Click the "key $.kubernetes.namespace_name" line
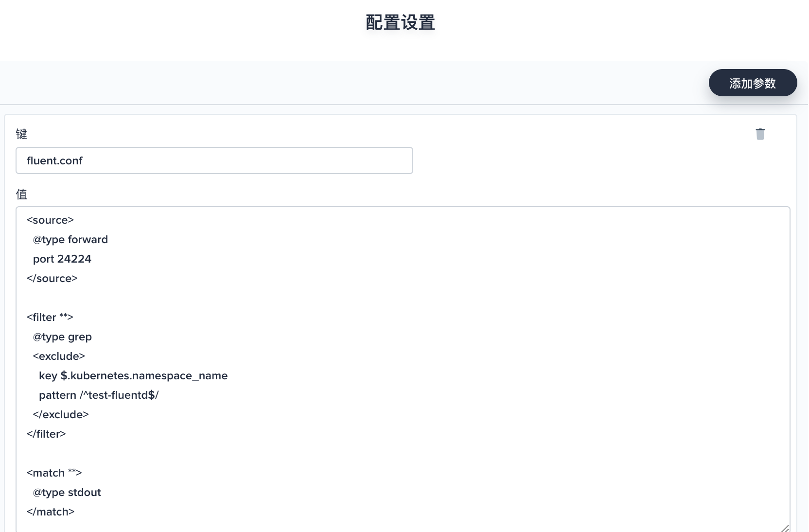809x532 pixels. [x=133, y=375]
